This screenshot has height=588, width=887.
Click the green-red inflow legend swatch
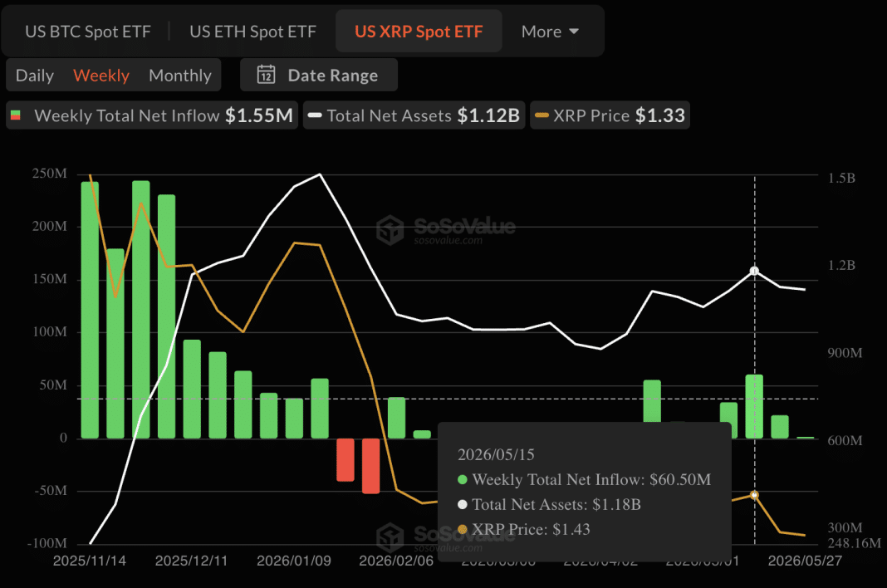pyautogui.click(x=16, y=115)
